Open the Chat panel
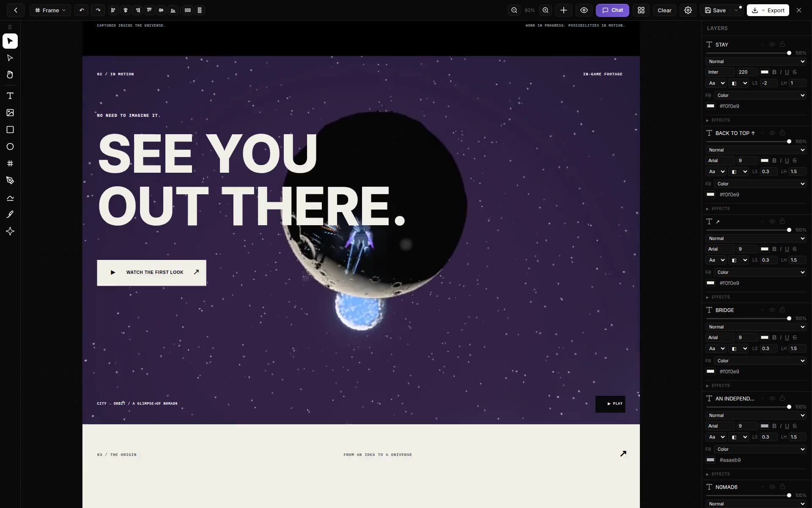812x508 pixels. (612, 10)
